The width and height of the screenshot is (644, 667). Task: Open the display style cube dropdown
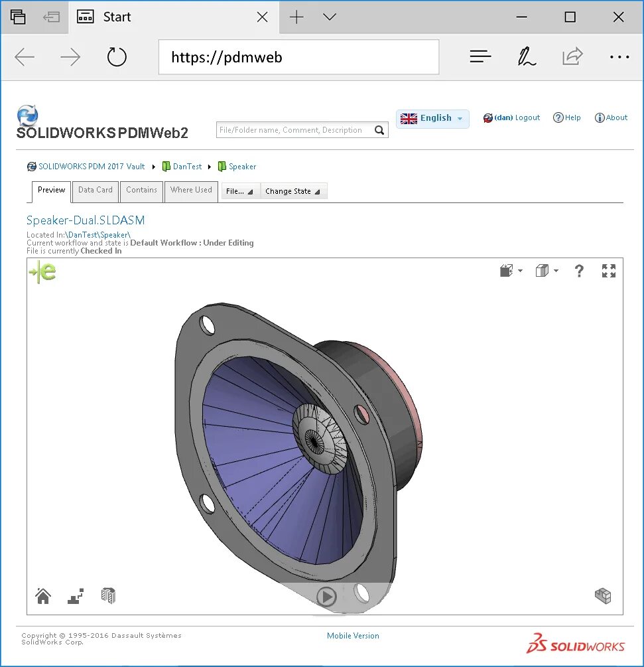coord(547,271)
